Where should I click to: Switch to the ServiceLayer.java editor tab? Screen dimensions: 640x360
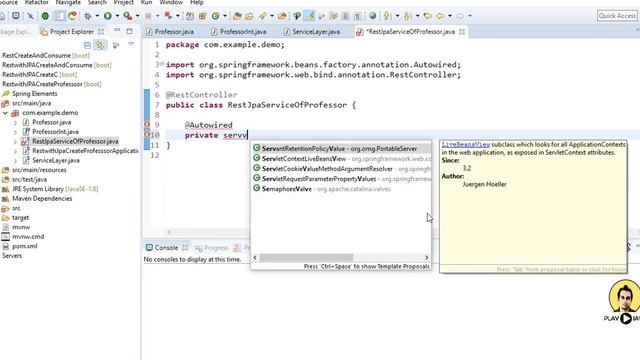[x=312, y=31]
